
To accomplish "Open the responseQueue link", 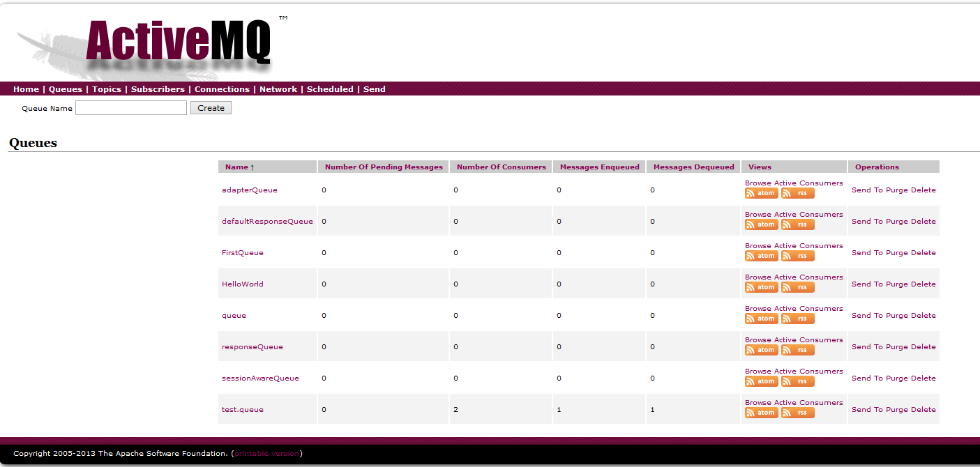I will pos(252,347).
